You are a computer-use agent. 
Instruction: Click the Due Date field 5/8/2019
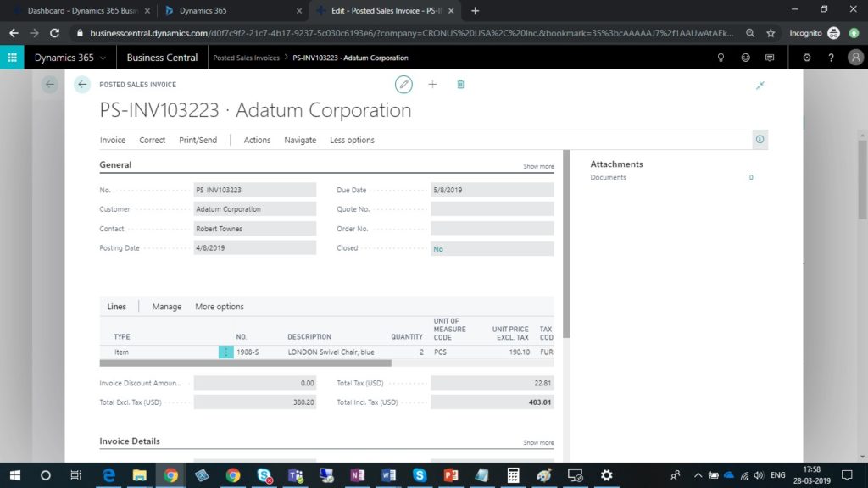coord(492,190)
